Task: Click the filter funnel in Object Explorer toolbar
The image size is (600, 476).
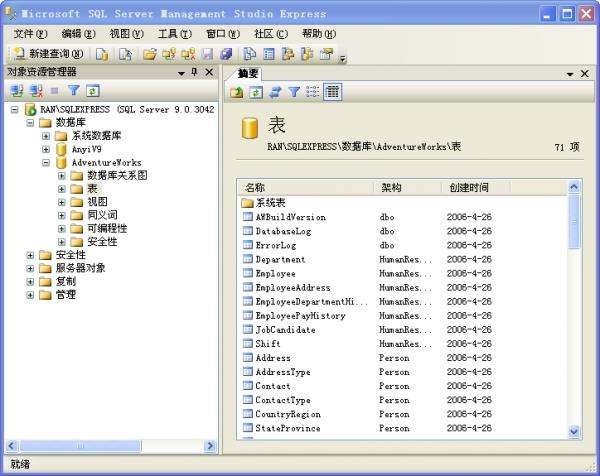Action: click(x=73, y=91)
